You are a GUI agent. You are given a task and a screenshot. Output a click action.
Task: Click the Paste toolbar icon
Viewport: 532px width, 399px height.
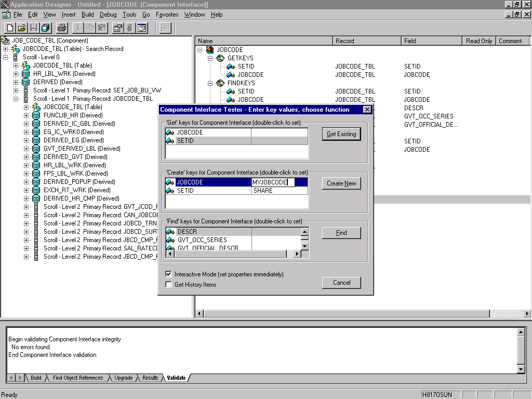(103, 28)
